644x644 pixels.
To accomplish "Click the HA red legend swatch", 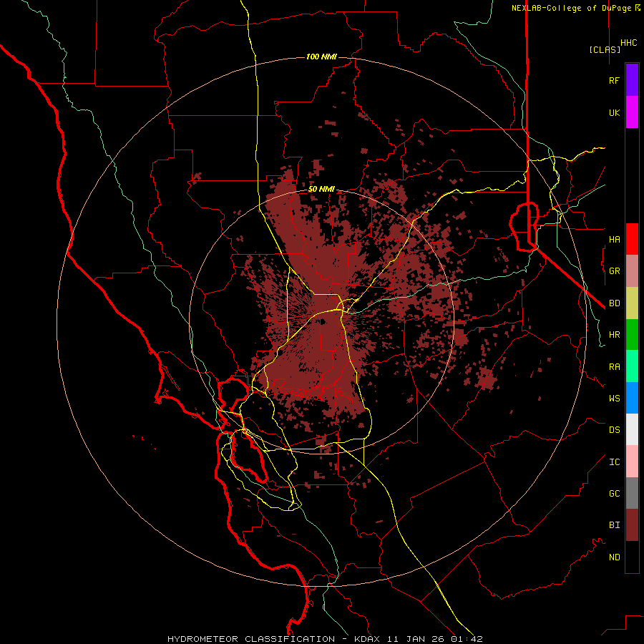I will coord(632,239).
